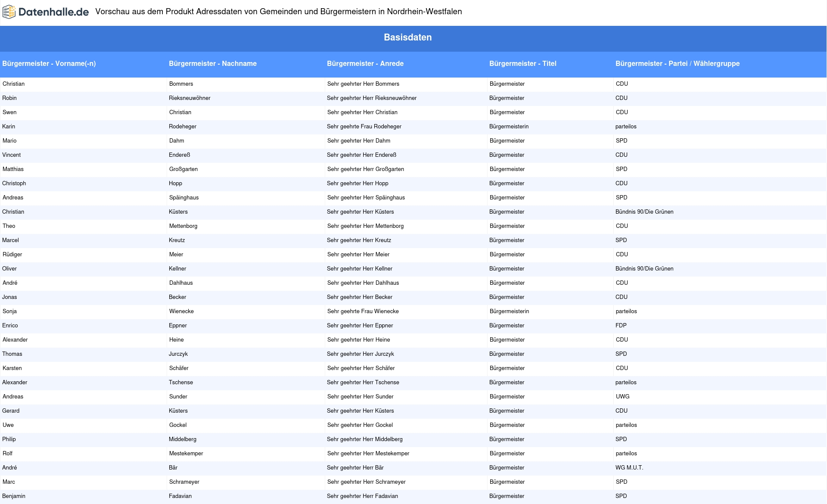Select the Bürgermeisterin title in Wienecke row
This screenshot has height=504, width=827.
tap(509, 311)
